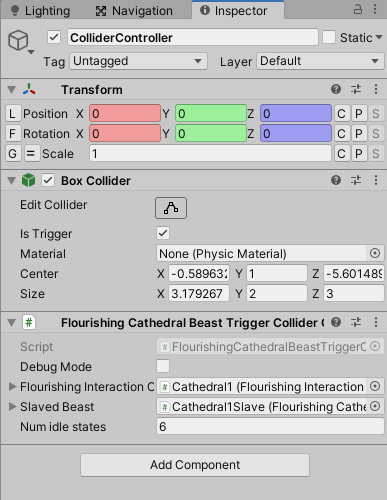Screen dimensions: 387x500
Task: Open the Inspector panel options menu
Action: pyautogui.click(x=375, y=9)
